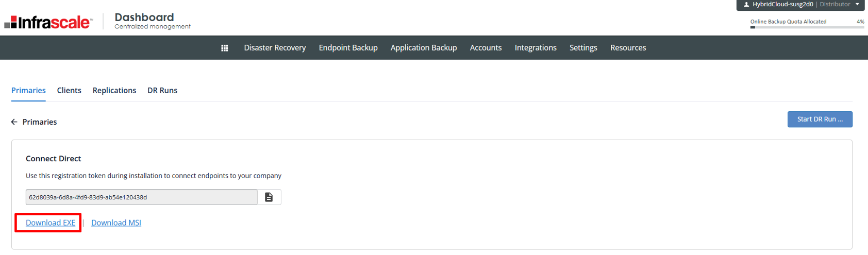The image size is (868, 255).
Task: Go to Application Backup menu
Action: (x=423, y=48)
